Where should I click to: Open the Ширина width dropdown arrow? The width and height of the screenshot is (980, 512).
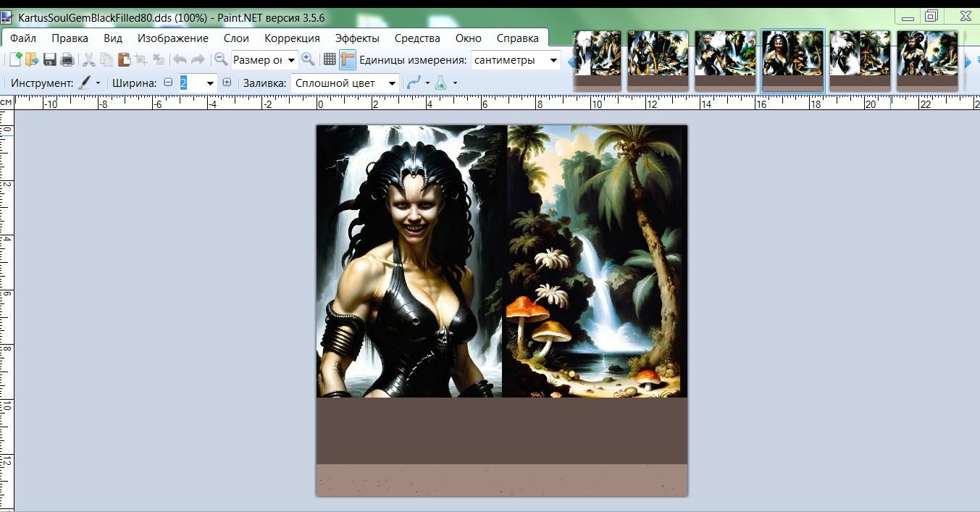(211, 83)
